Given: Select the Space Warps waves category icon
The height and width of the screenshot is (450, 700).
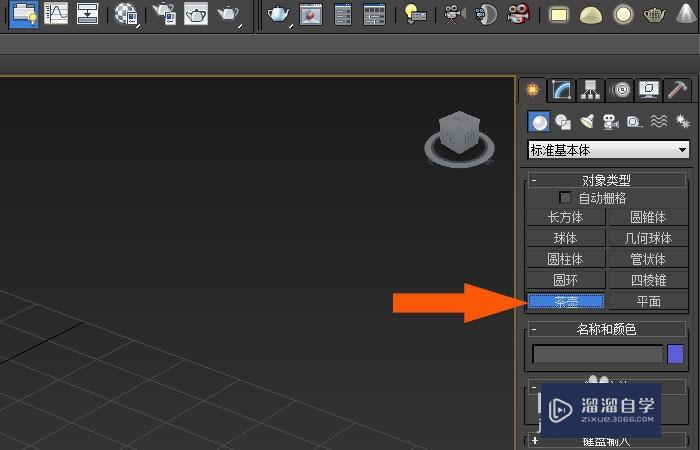Looking at the screenshot, I should coord(658,121).
